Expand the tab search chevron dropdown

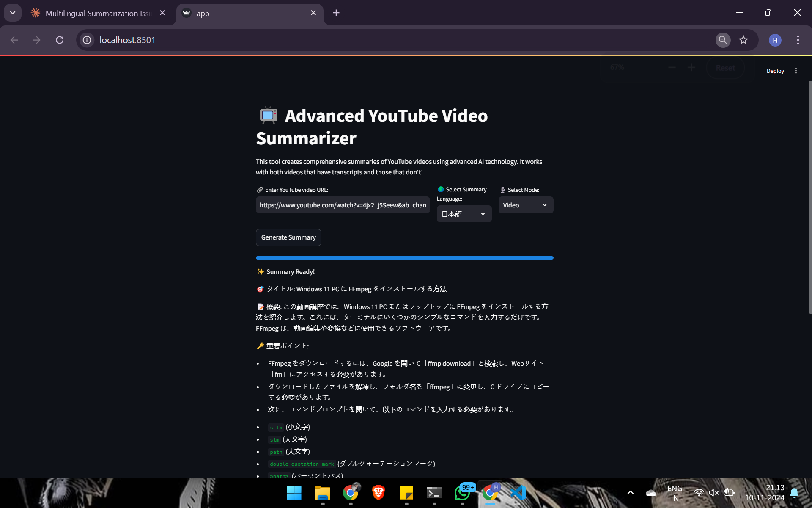pyautogui.click(x=13, y=13)
